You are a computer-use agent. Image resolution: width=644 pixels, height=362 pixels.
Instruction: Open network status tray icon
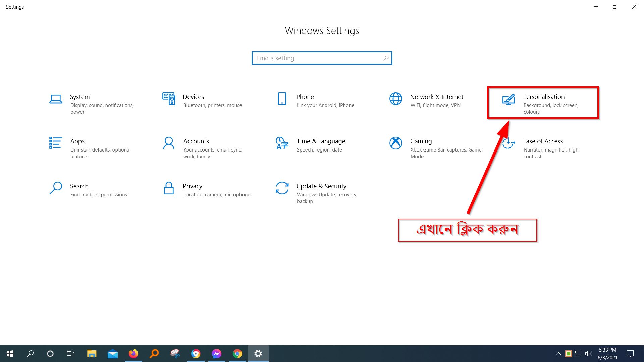[x=578, y=354]
